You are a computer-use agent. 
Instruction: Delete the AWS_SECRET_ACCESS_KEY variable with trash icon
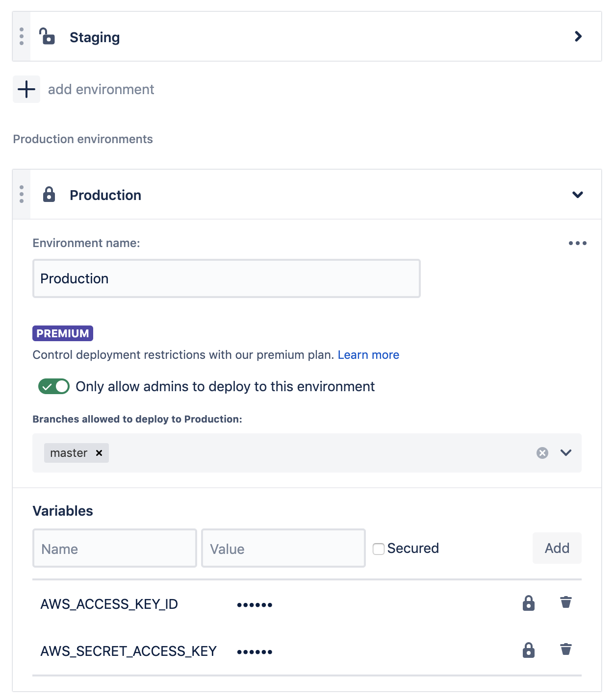coord(566,650)
